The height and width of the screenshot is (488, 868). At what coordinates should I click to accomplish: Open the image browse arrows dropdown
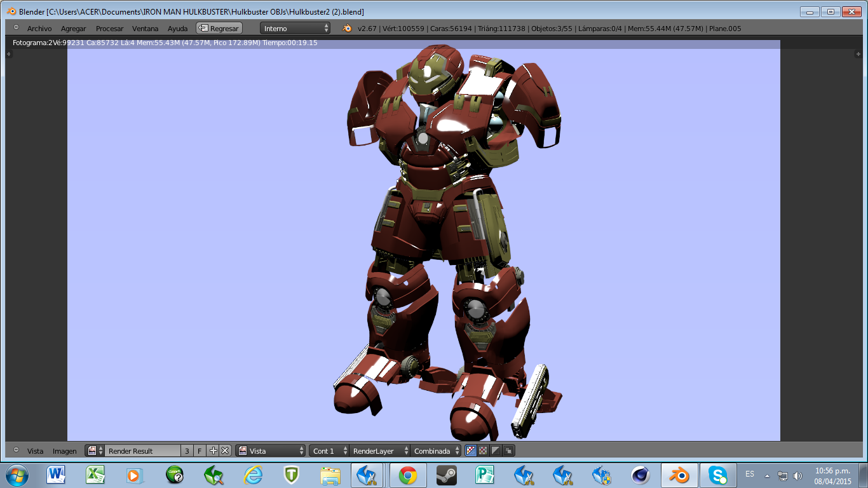100,451
